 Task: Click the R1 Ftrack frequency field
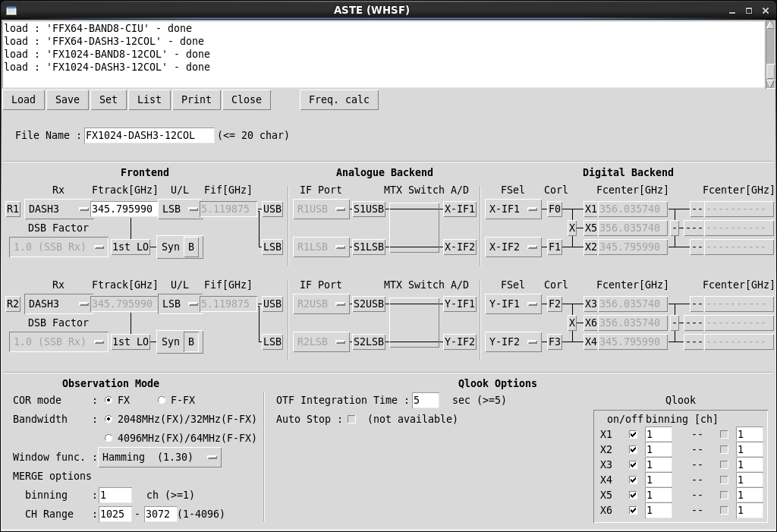click(x=124, y=209)
